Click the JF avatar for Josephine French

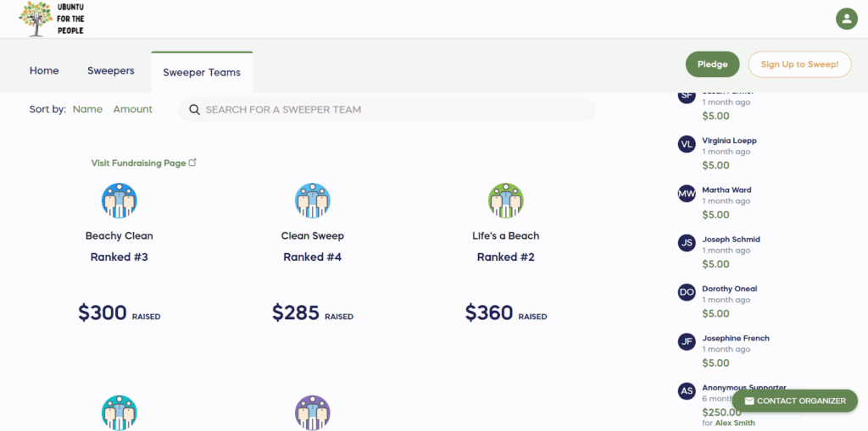coord(687,341)
